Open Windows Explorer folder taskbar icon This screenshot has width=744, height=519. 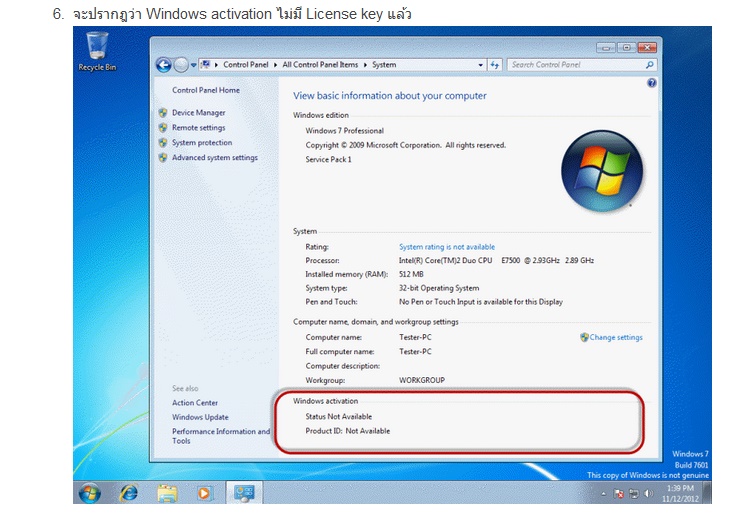coord(167,493)
